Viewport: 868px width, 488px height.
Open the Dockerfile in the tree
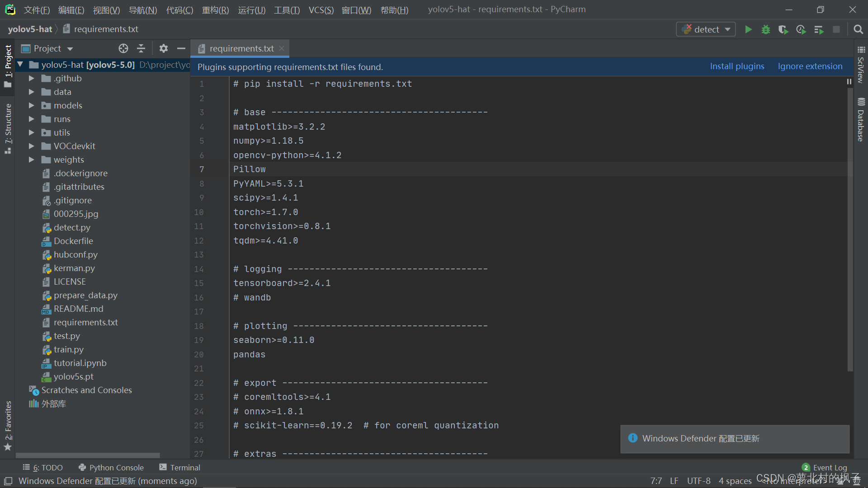tap(73, 241)
